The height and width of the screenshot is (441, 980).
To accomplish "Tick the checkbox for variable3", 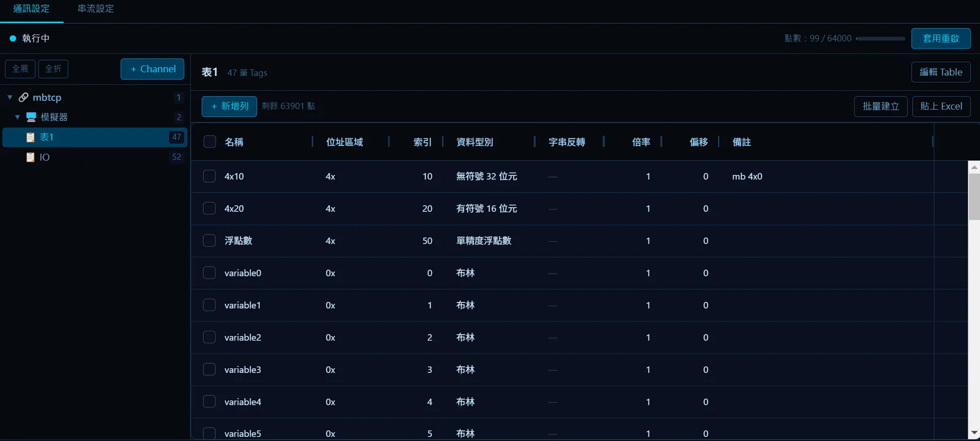I will point(209,369).
